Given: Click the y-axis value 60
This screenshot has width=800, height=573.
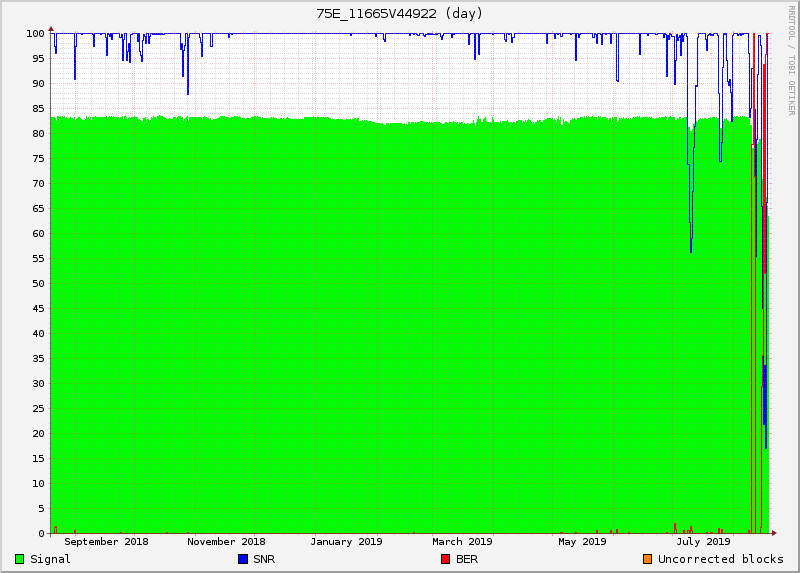Looking at the screenshot, I should [x=38, y=234].
